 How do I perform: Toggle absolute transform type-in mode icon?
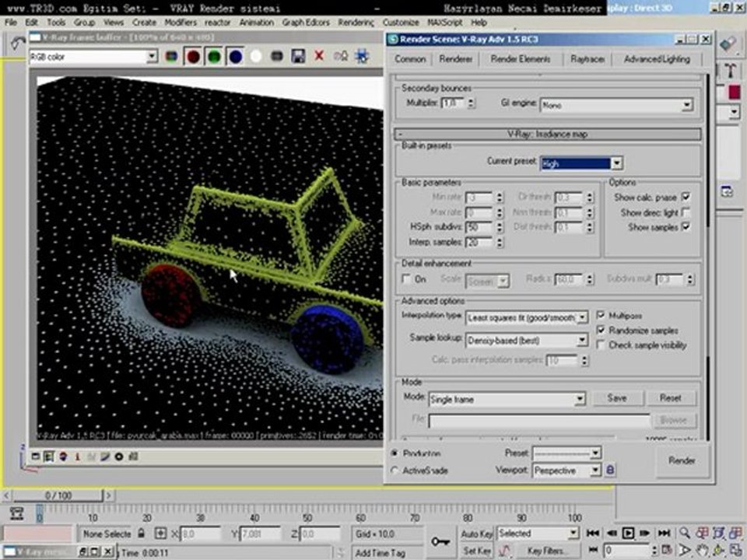pyautogui.click(x=160, y=534)
